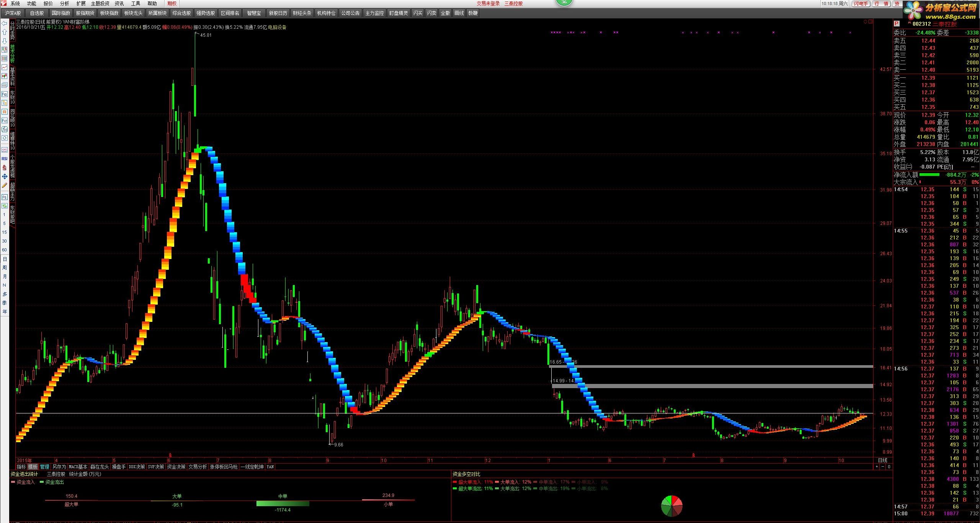Click the RSI indicator sidebar icon

pyautogui.click(x=5, y=159)
